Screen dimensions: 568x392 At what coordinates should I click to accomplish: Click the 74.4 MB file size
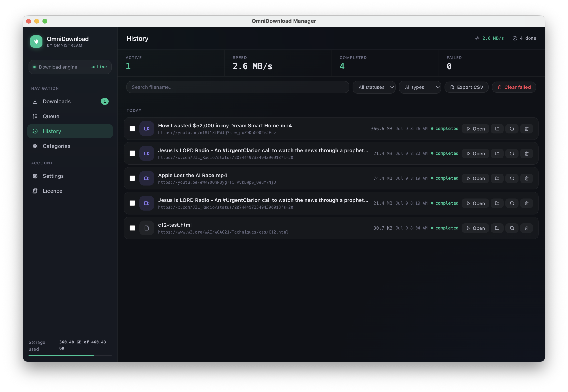point(383,178)
